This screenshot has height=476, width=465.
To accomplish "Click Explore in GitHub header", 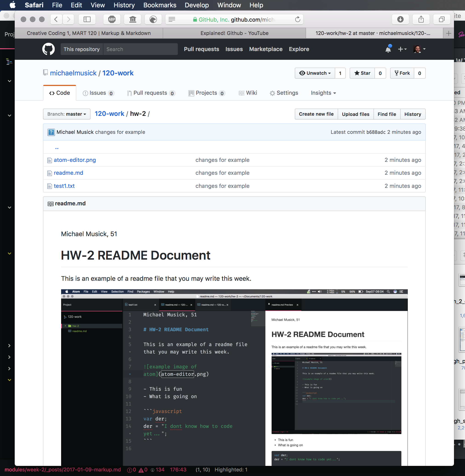I will [x=299, y=49].
